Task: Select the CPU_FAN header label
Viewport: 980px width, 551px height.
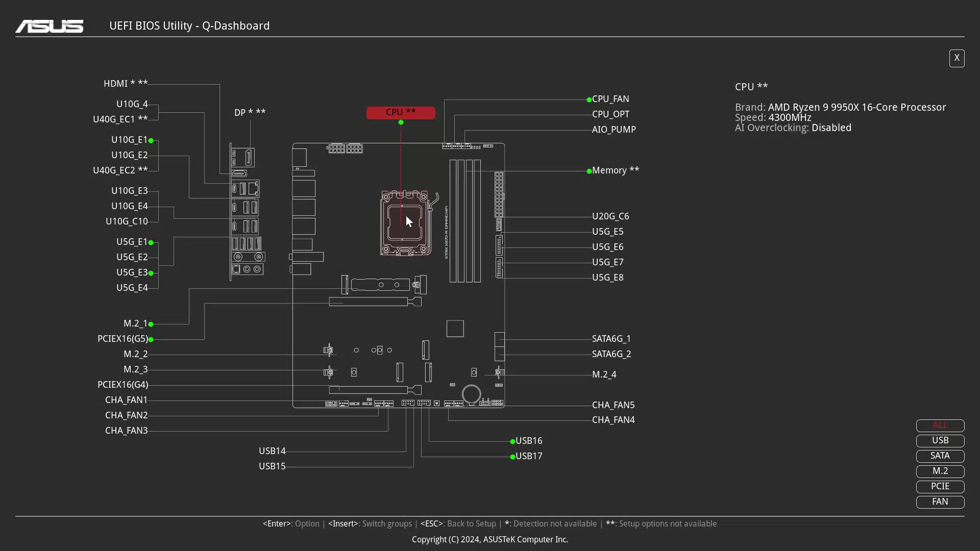Action: tap(610, 99)
